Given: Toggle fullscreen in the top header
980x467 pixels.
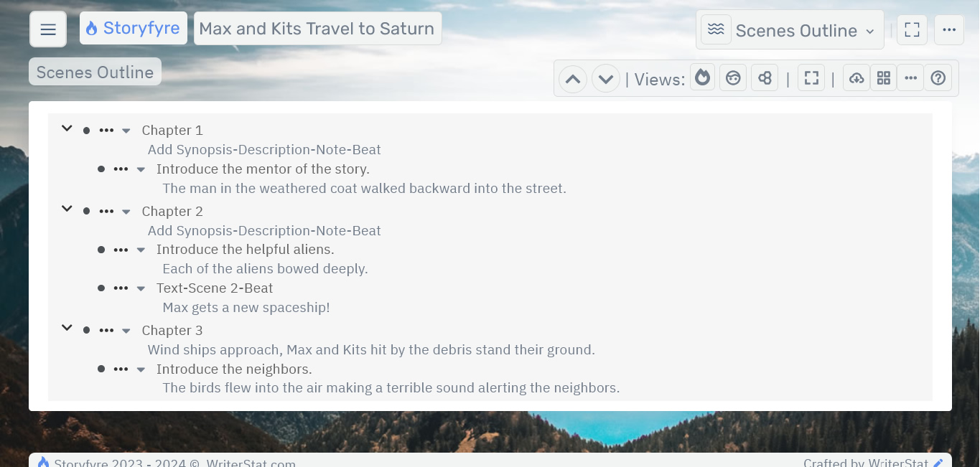Looking at the screenshot, I should (912, 30).
